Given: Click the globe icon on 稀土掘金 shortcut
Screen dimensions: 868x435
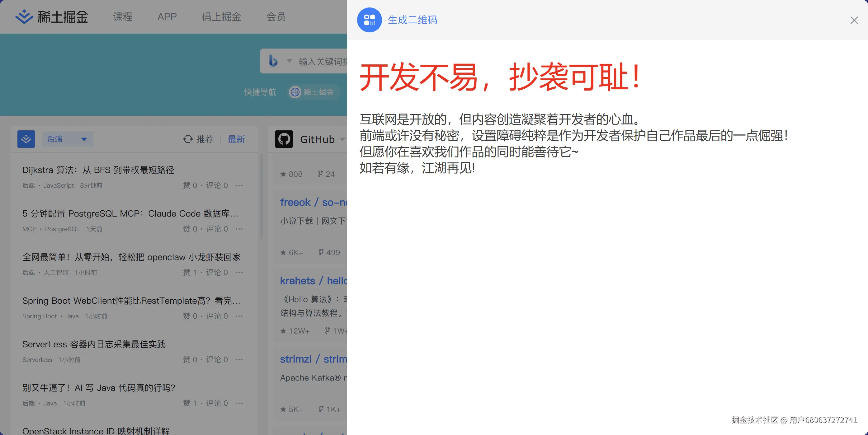Looking at the screenshot, I should 295,92.
